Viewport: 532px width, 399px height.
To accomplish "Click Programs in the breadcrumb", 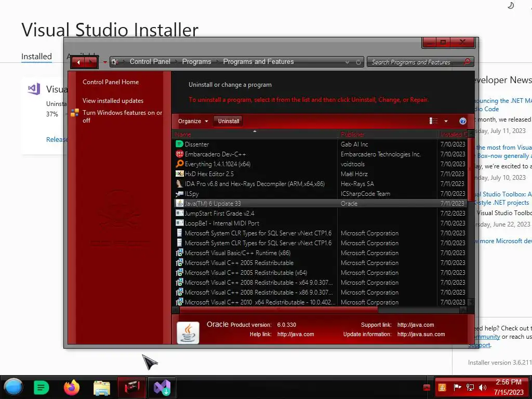I will pyautogui.click(x=196, y=61).
